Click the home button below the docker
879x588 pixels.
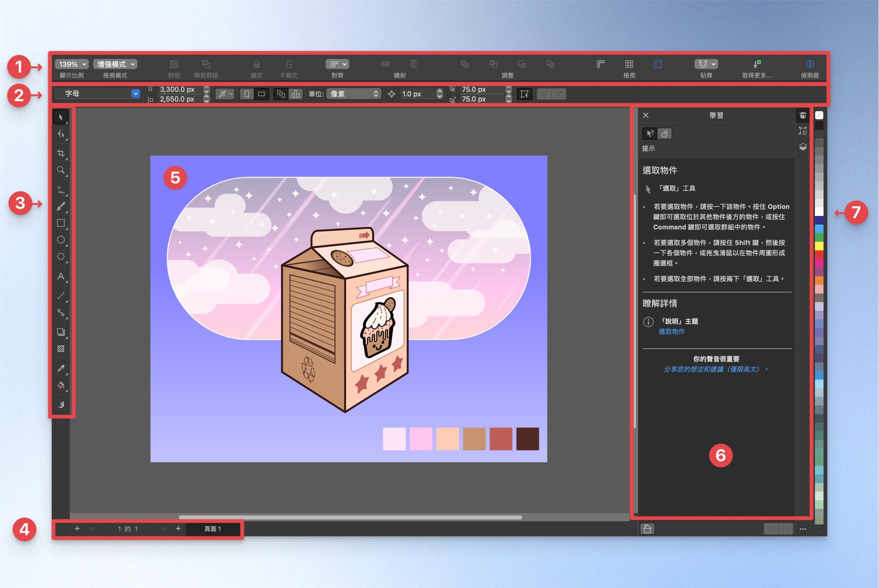(x=647, y=529)
